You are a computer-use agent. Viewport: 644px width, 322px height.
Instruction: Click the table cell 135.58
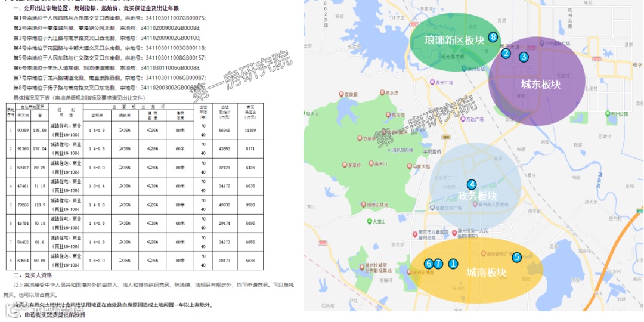pos(40,131)
